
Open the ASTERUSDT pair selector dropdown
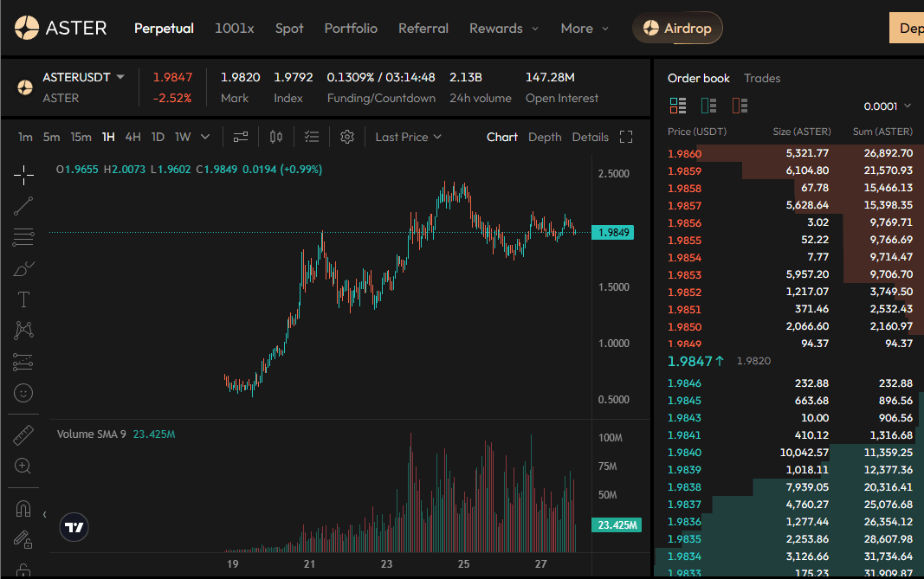tap(83, 77)
